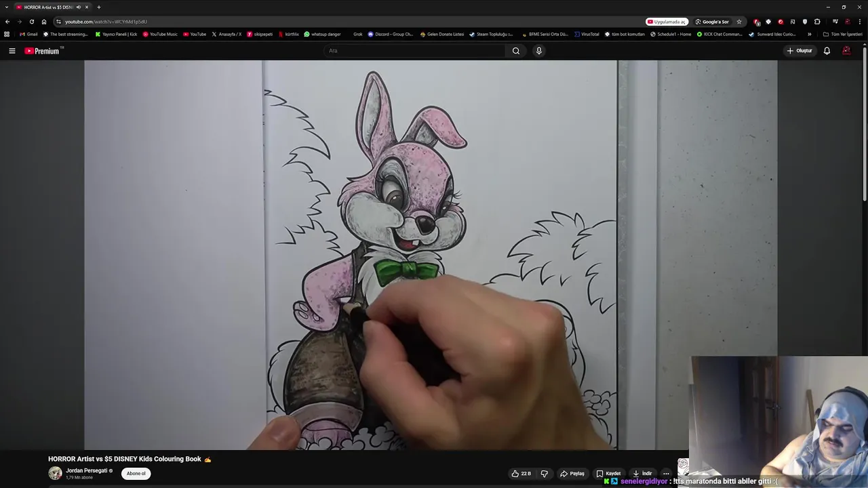The width and height of the screenshot is (868, 488).
Task: Share the video via Paylaş
Action: tap(572, 474)
